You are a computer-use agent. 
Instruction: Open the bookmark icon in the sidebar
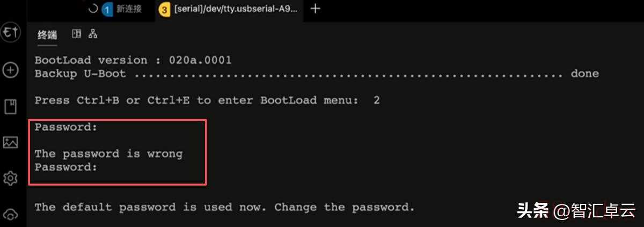pyautogui.click(x=11, y=106)
